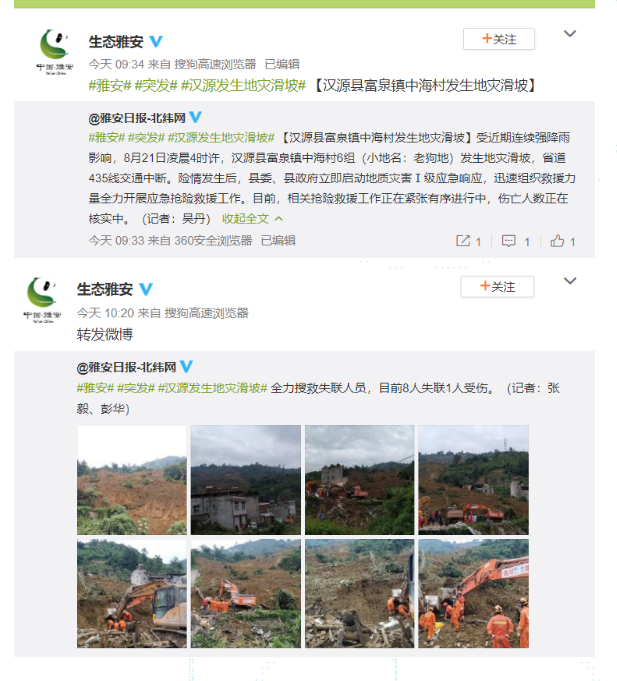
Task: Click the comment icon in the quoted post
Action: (x=508, y=241)
